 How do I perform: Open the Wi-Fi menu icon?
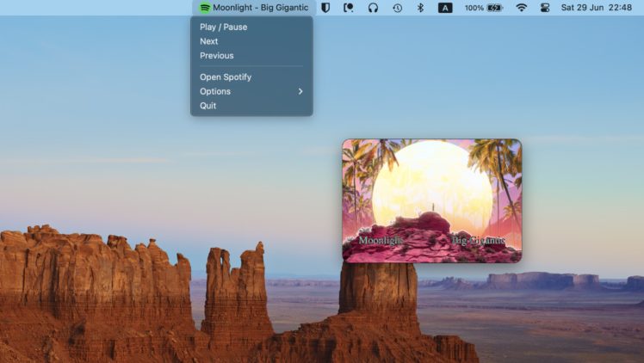click(x=522, y=8)
